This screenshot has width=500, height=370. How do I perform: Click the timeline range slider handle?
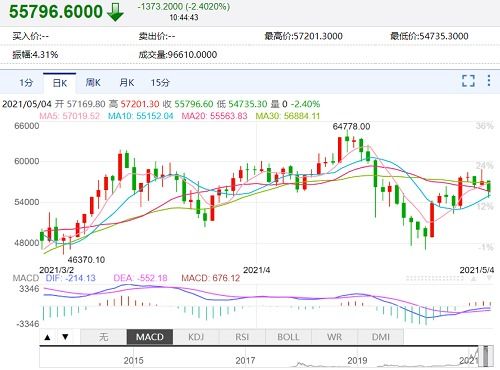(x=487, y=356)
